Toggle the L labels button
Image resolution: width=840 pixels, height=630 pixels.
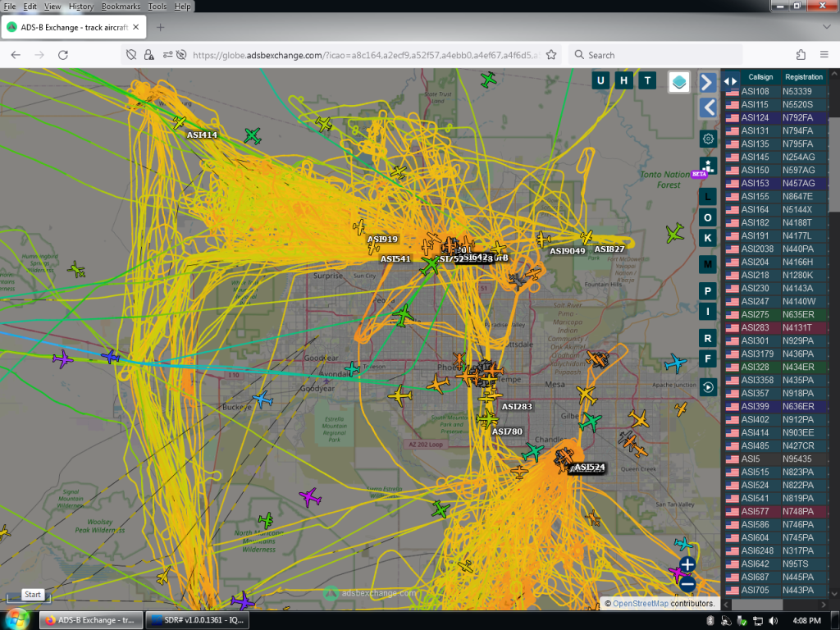coord(708,197)
